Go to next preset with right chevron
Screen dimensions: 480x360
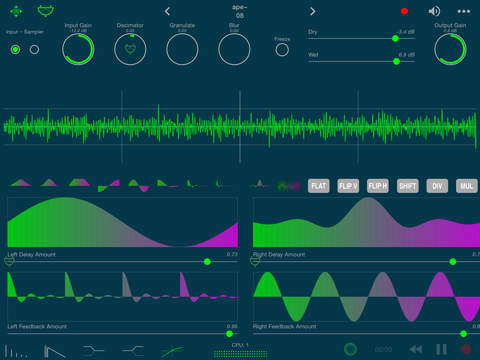click(312, 12)
